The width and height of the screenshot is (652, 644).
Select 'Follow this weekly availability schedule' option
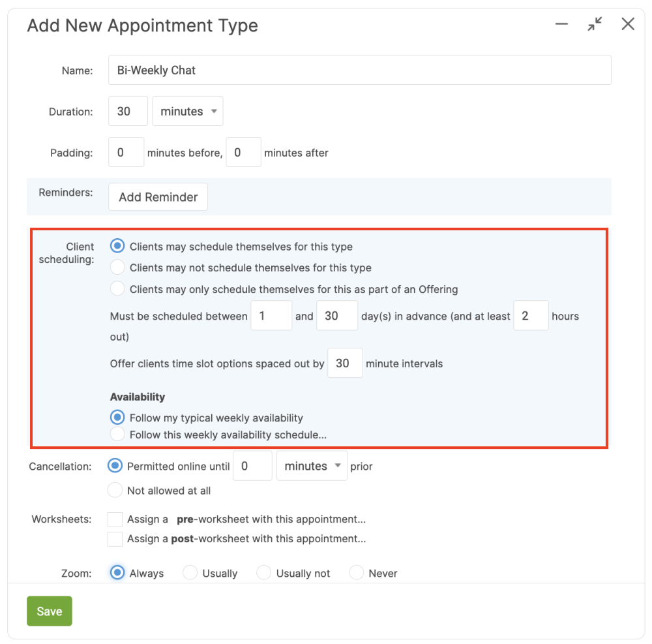pos(117,434)
